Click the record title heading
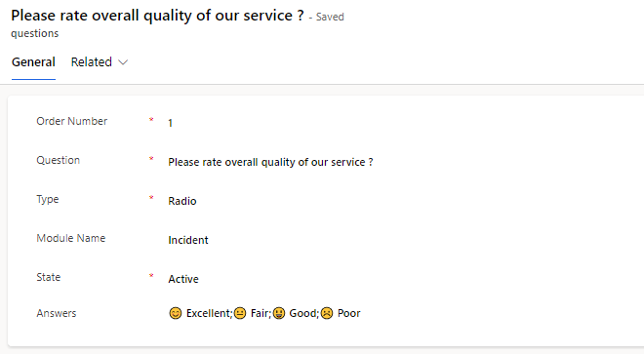Screen dimensions: 644x354 click(x=157, y=16)
